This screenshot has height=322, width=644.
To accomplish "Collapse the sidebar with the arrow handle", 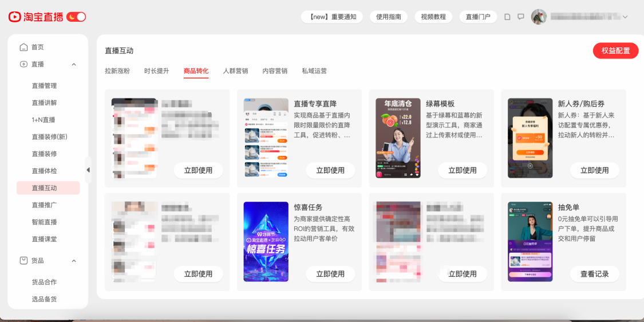I will pyautogui.click(x=88, y=170).
